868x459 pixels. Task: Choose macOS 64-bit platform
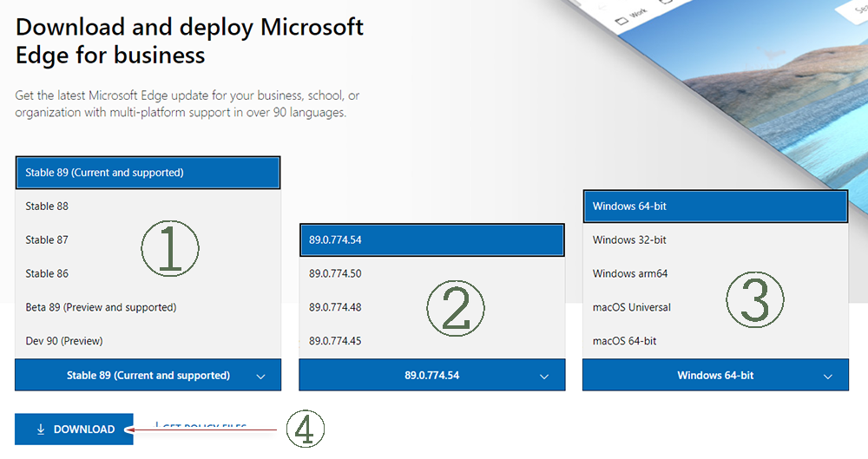point(715,341)
